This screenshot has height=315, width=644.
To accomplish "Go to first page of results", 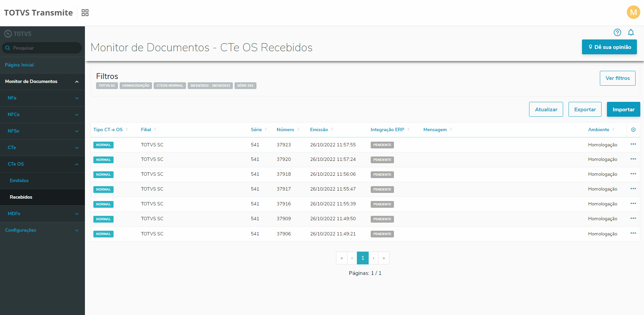I will point(342,258).
